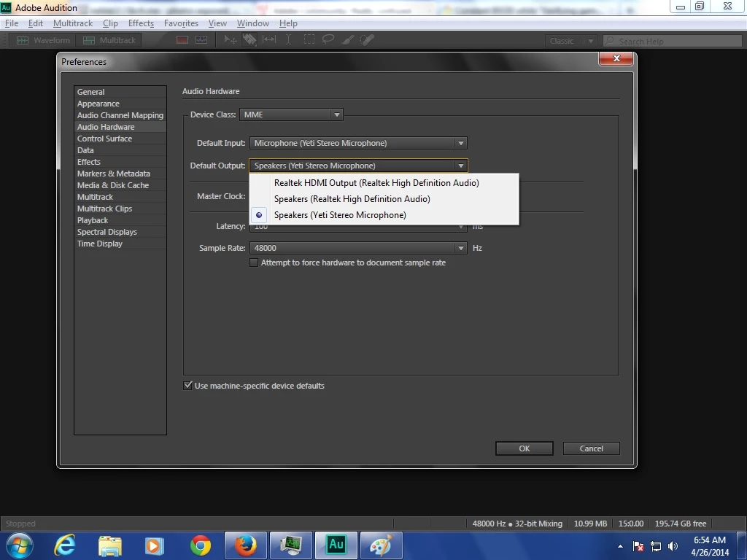
Task: Select General preferences category
Action: (120, 92)
